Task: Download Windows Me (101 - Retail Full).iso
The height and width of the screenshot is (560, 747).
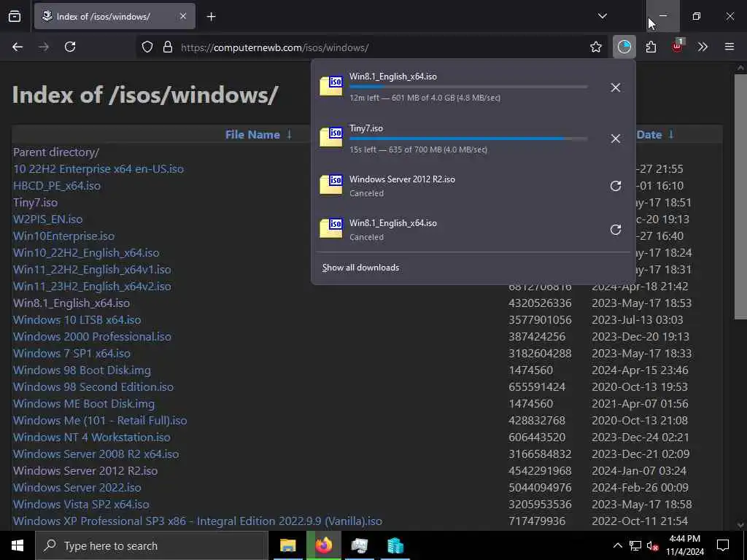Action: point(100,421)
